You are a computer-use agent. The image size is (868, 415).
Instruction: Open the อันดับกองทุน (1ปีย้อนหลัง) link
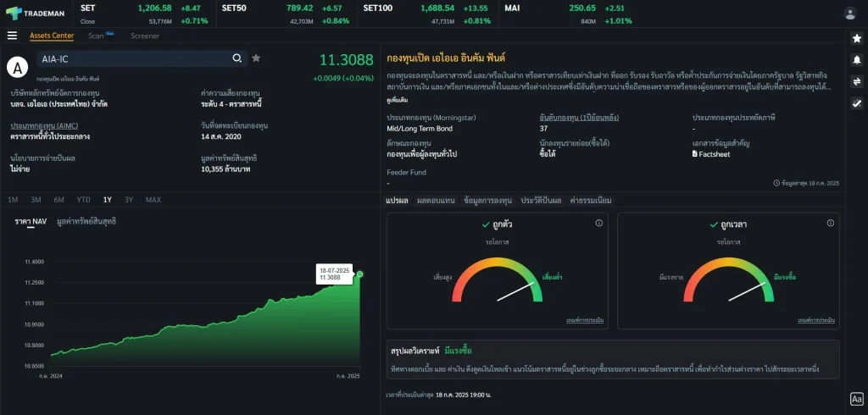click(579, 118)
